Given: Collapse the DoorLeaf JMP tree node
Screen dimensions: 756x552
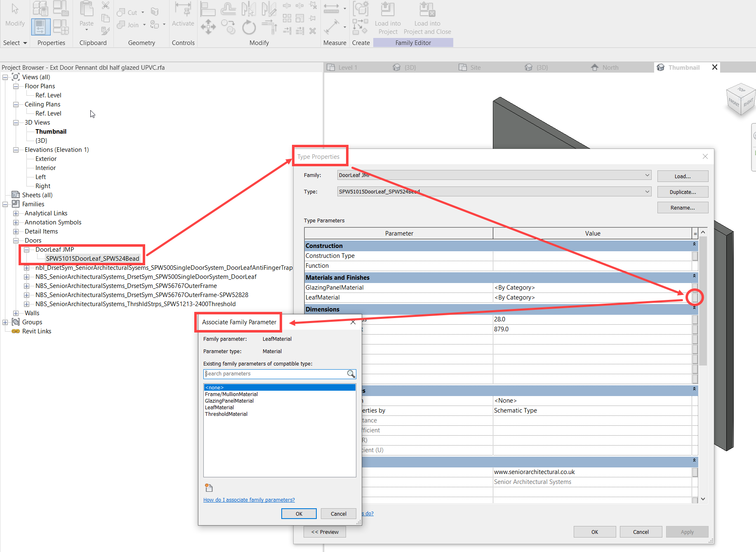Looking at the screenshot, I should click(x=26, y=250).
